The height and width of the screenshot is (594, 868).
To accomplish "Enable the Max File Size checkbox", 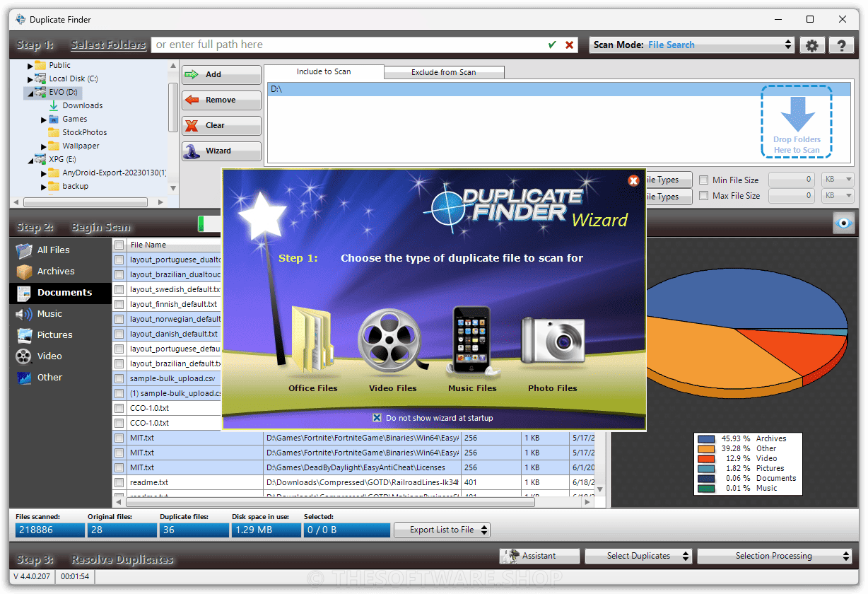I will coord(703,196).
